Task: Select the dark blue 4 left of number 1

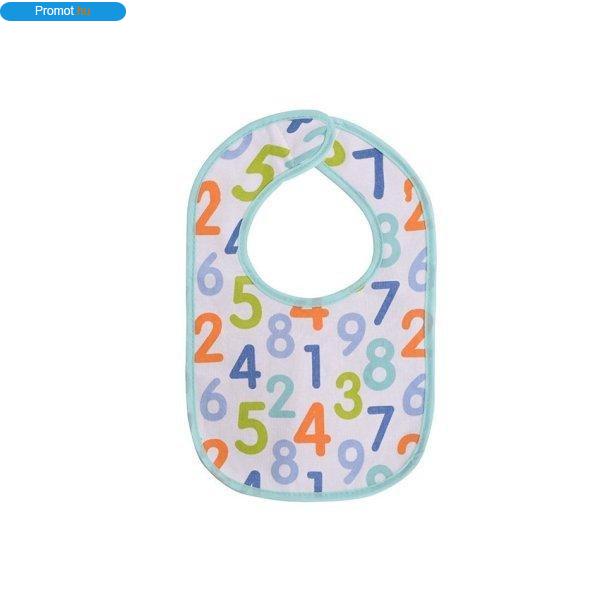Action: click(245, 367)
